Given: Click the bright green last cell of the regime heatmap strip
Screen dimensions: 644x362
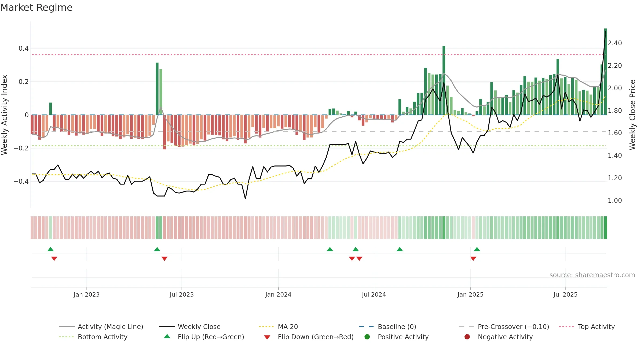Looking at the screenshot, I should point(606,228).
